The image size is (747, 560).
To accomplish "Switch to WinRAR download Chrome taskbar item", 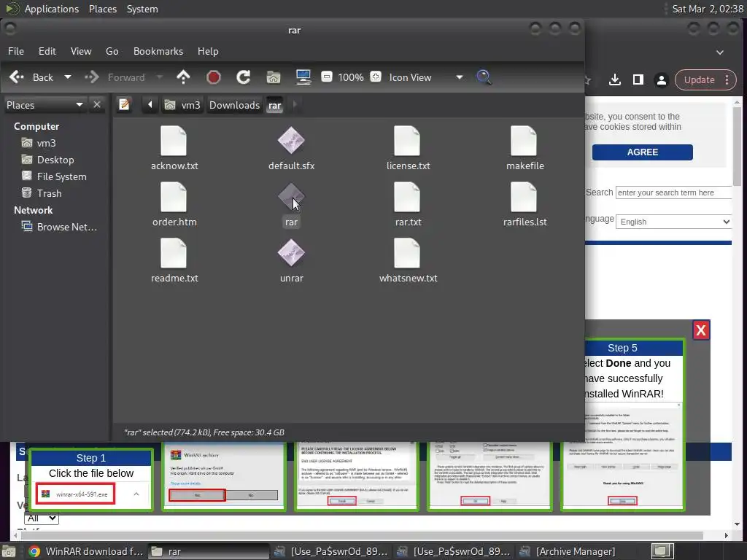I will point(86,551).
